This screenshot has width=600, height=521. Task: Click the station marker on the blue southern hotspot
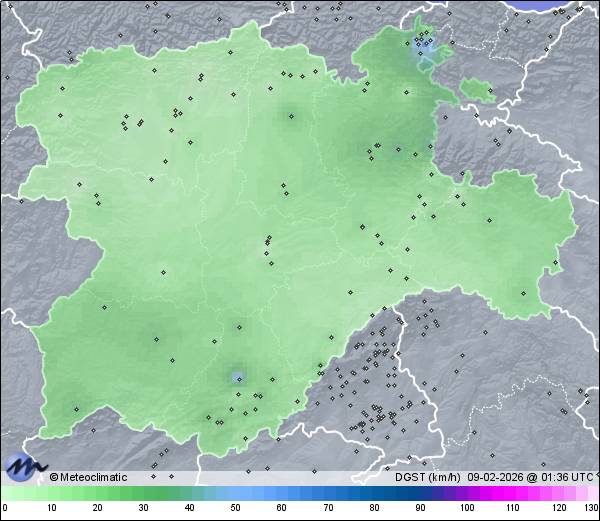point(238,377)
